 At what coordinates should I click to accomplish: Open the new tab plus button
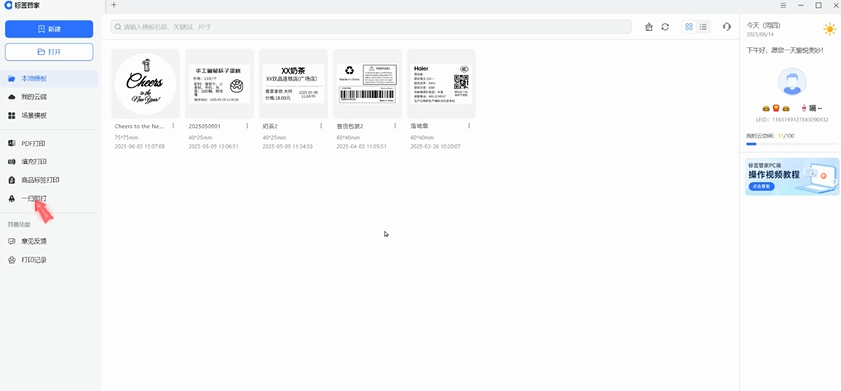114,5
